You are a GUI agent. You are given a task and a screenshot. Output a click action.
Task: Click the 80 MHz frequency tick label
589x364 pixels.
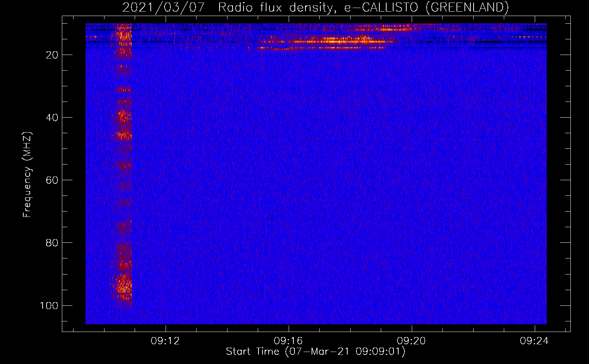(52, 243)
